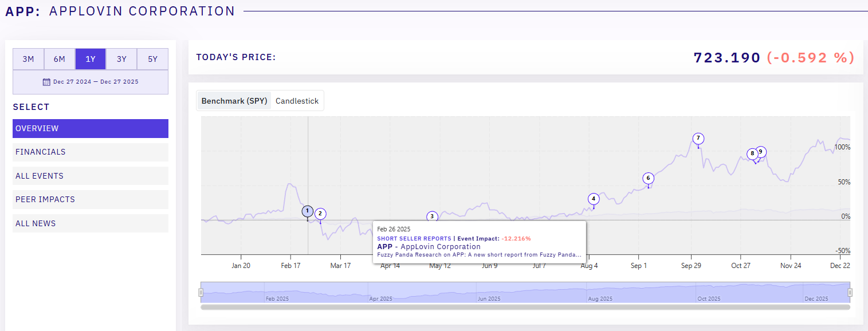868x331 pixels.
Task: Open ALL NEWS page
Action: click(91, 223)
